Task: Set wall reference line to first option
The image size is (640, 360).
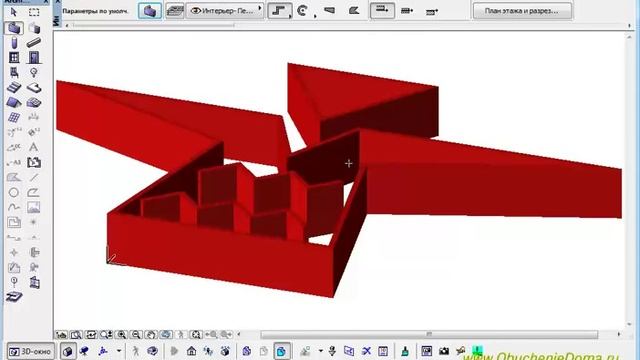Action: pyautogui.click(x=382, y=11)
